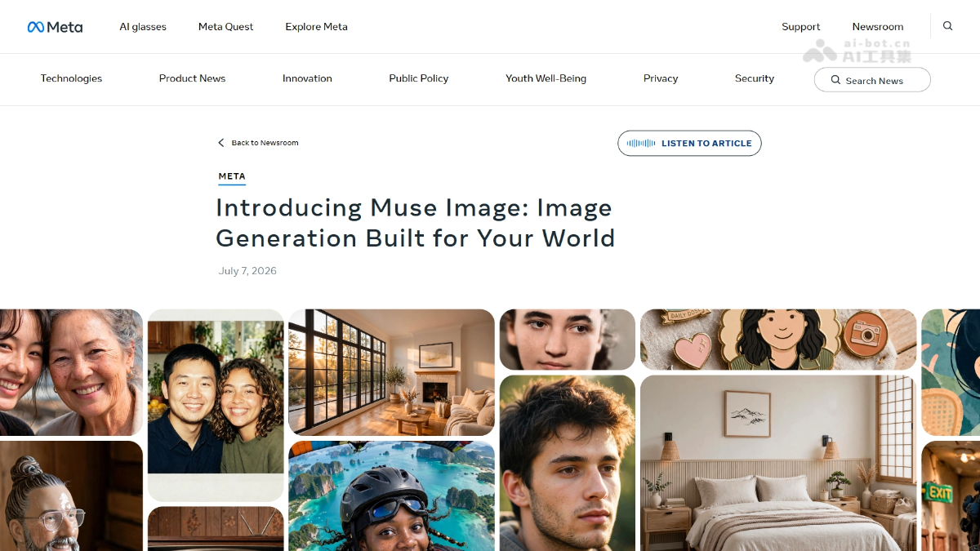Select the Product News category
Image resolution: width=980 pixels, height=551 pixels.
click(x=192, y=78)
